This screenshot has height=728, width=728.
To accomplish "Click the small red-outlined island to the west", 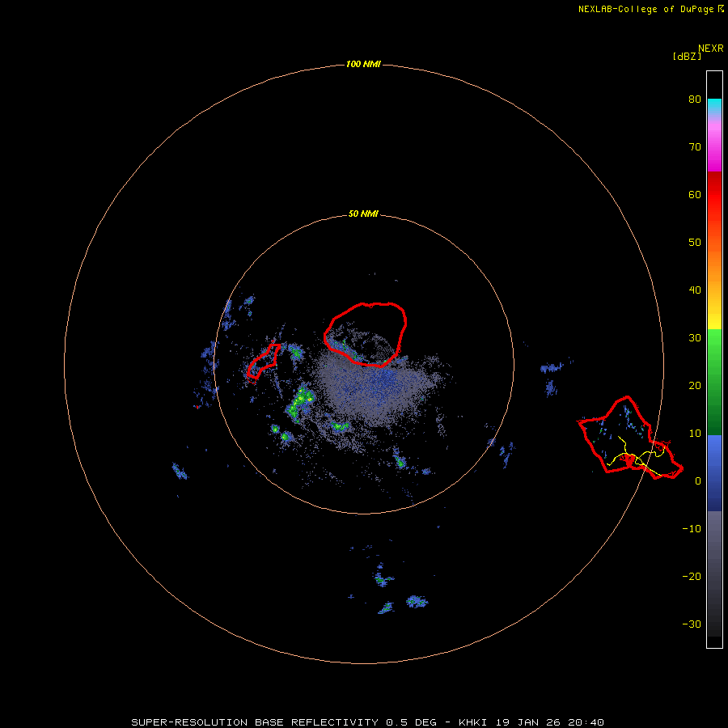I will (263, 361).
